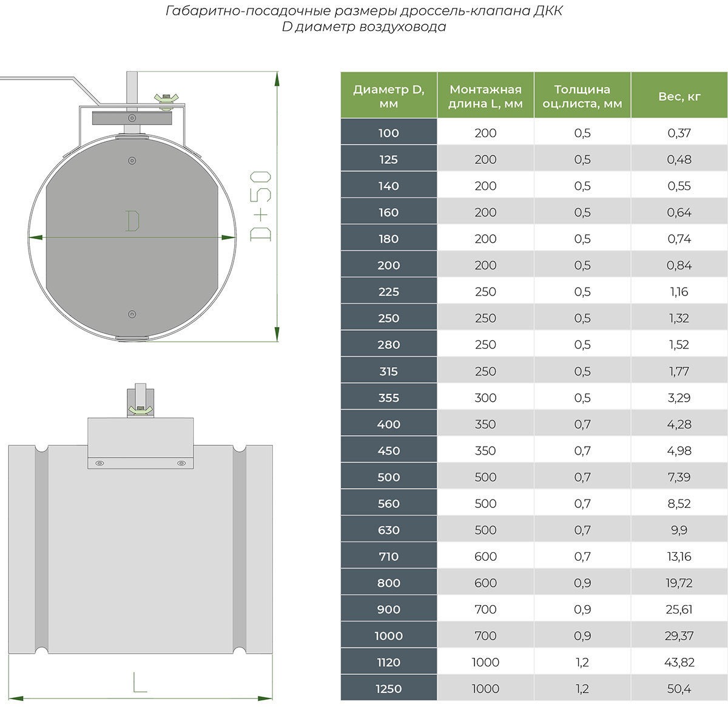
Task: Click the left screw on the side-view bracket
Action: pos(100,463)
